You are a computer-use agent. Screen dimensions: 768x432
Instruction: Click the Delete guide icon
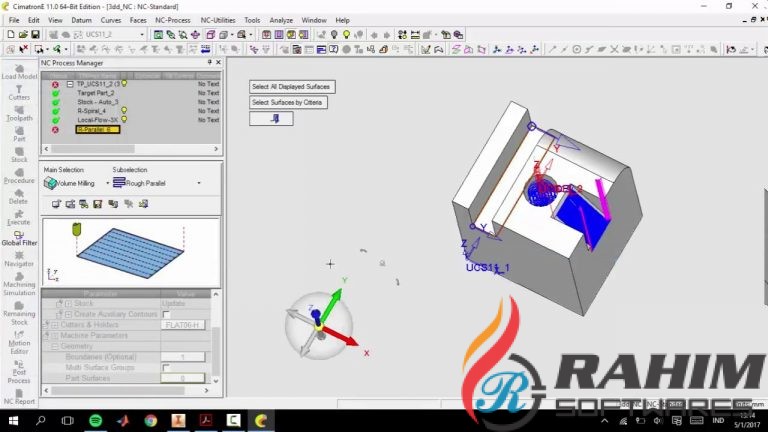coord(19,196)
